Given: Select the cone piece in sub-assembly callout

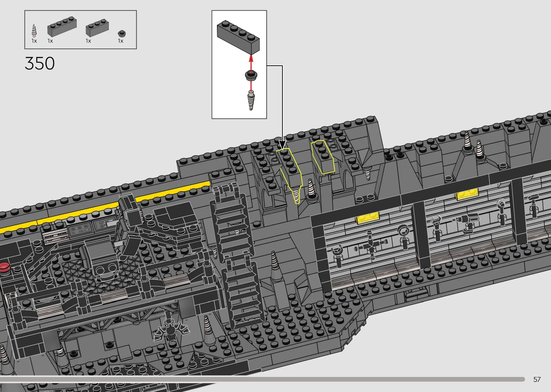Looking at the screenshot, I should (x=251, y=100).
